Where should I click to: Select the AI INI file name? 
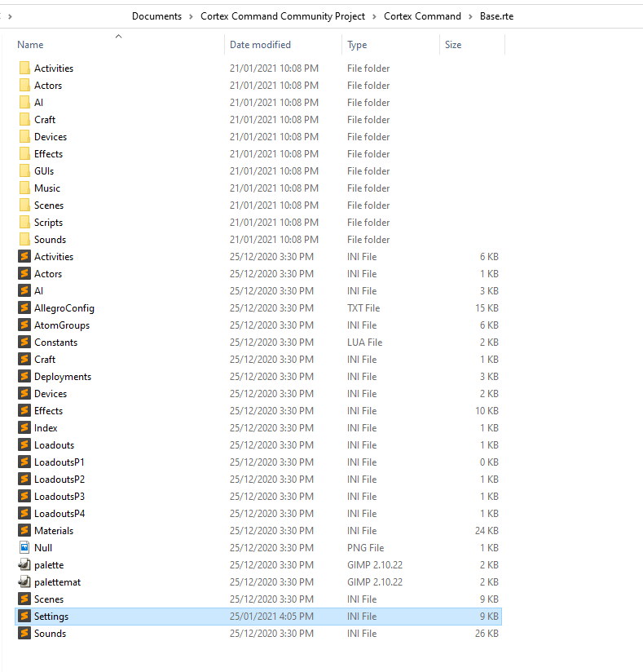(x=38, y=290)
